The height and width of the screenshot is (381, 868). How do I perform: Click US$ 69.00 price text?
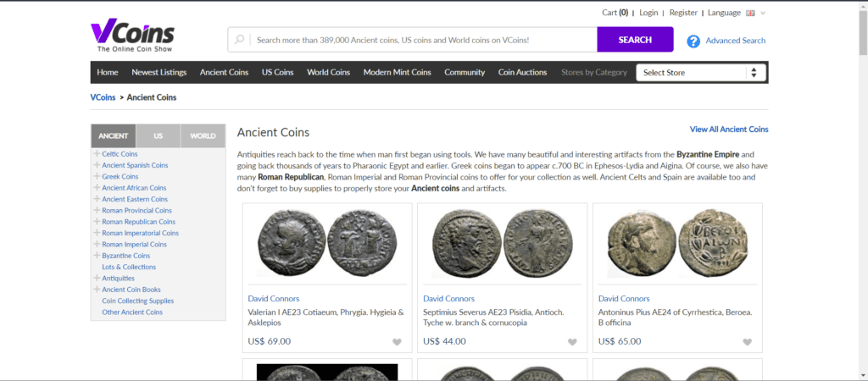[x=269, y=341]
